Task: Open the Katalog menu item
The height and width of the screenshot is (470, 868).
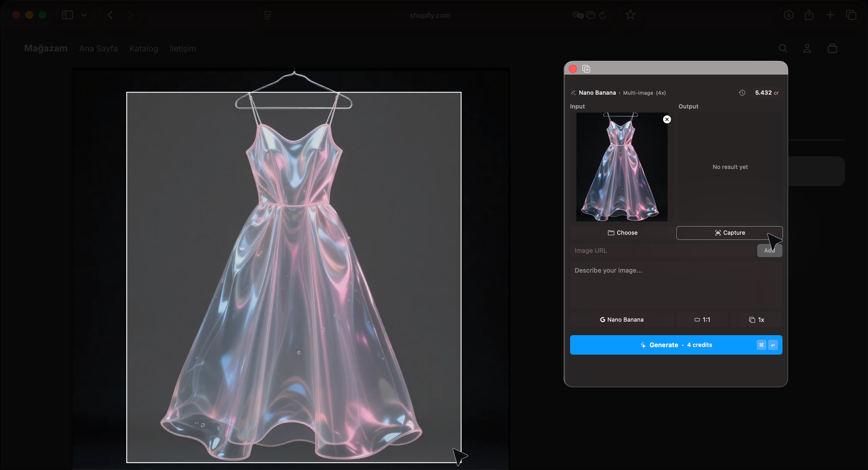Action: coord(144,48)
